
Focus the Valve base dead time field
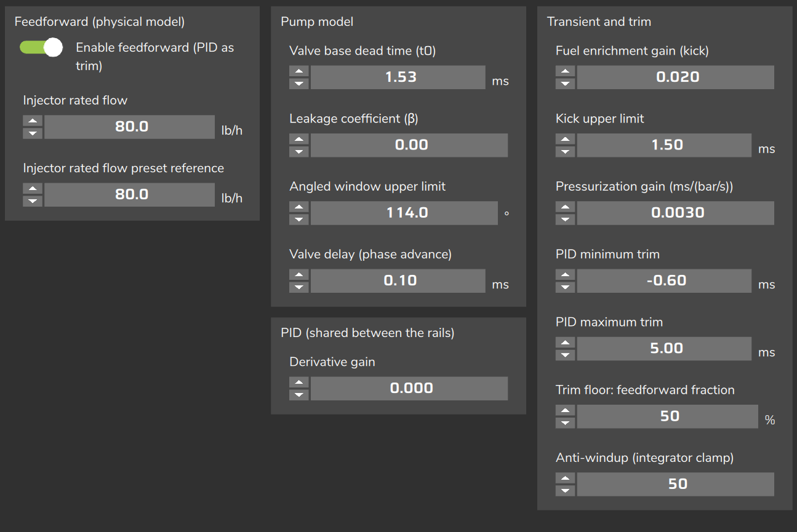[x=398, y=77]
